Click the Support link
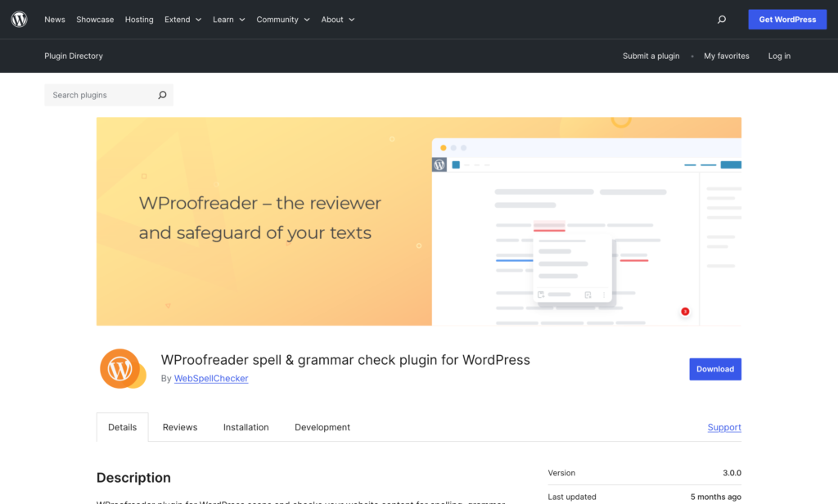This screenshot has height=504, width=838. coord(724,427)
